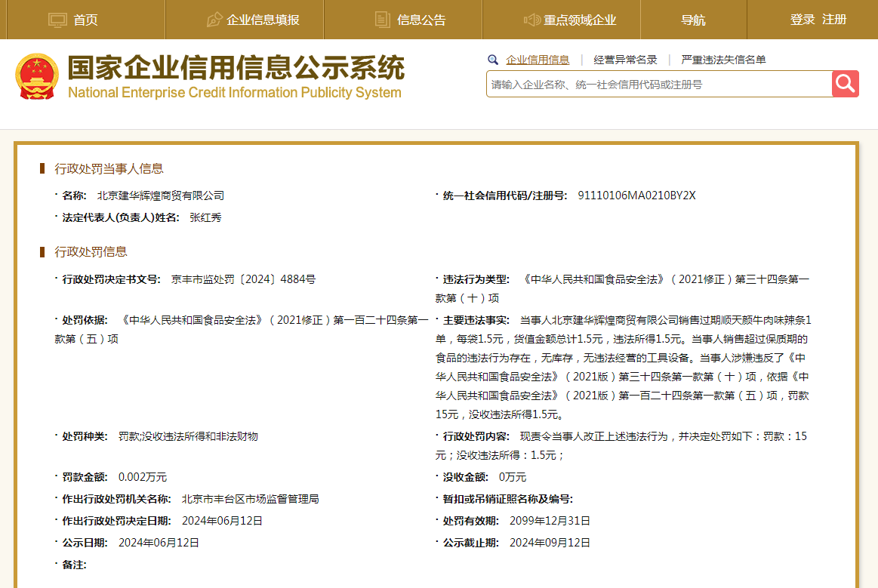Select the 企业信用信息 search tab

[x=538, y=60]
